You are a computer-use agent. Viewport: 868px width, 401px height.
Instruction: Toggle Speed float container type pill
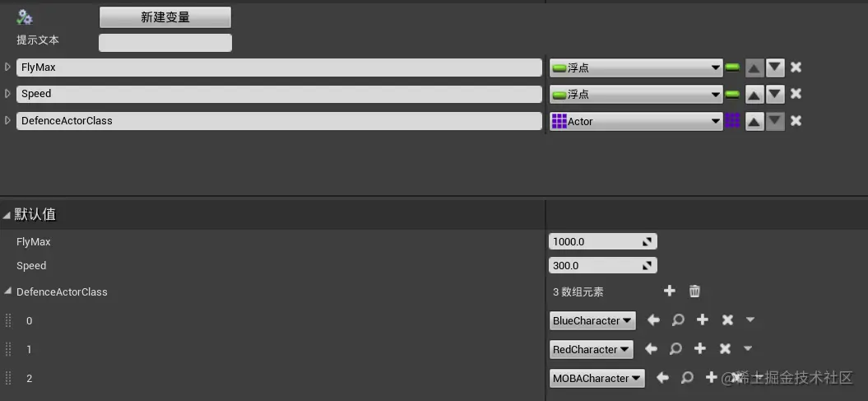click(732, 94)
